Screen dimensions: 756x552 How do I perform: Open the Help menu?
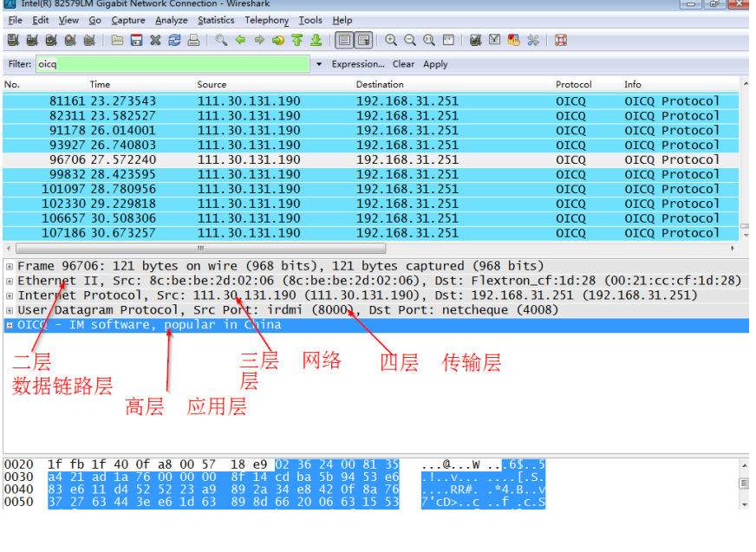click(x=342, y=20)
